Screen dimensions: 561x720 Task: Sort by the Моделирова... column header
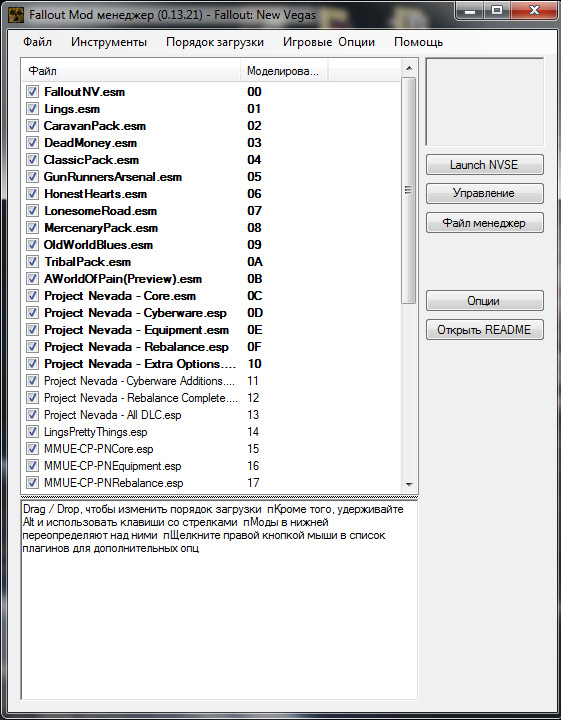pos(284,71)
